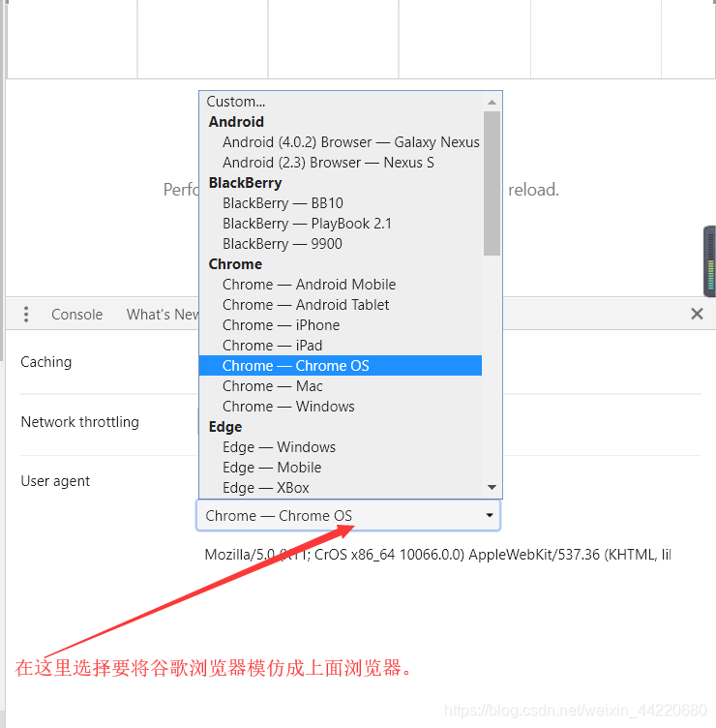The height and width of the screenshot is (728, 716).
Task: Choose Android (2.3) Browser — Nexus S
Action: pos(341,163)
